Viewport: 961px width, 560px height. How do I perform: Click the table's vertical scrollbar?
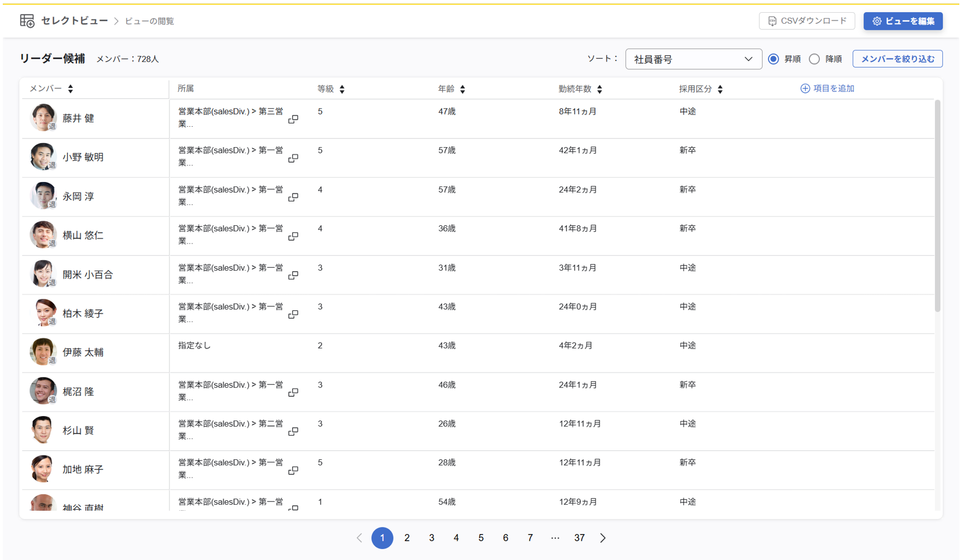(x=937, y=206)
